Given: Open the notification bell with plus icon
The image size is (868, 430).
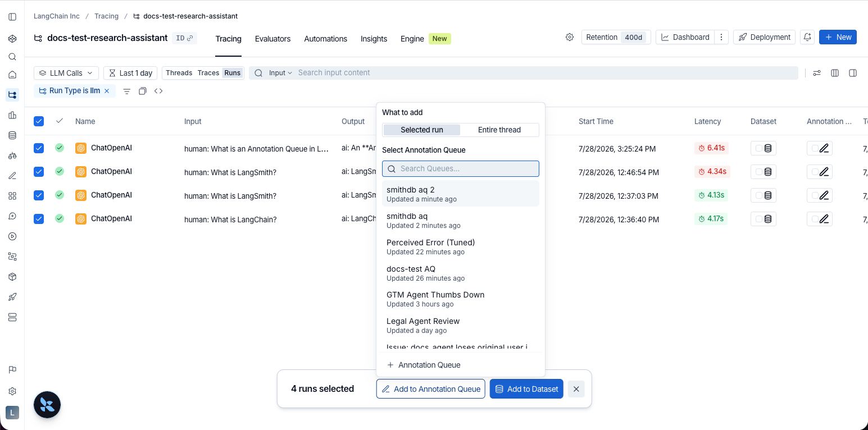Looking at the screenshot, I should coord(807,37).
